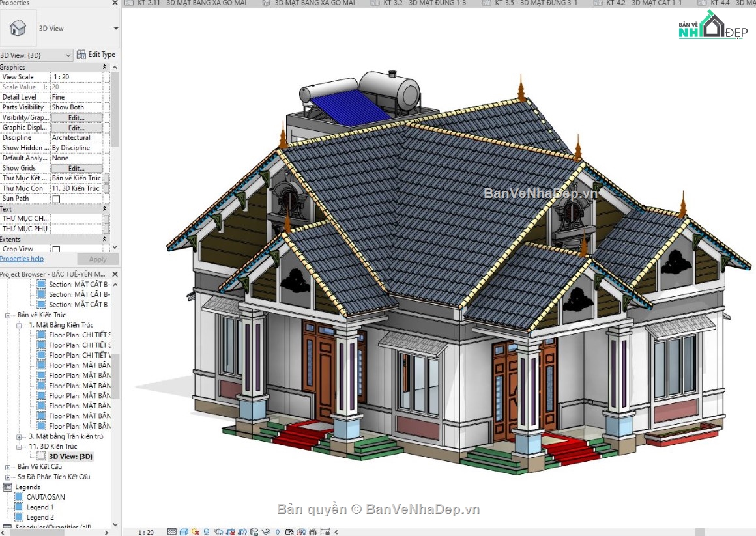Click Edit for Visibility/Graphics overrides
The image size is (756, 536).
tap(77, 118)
